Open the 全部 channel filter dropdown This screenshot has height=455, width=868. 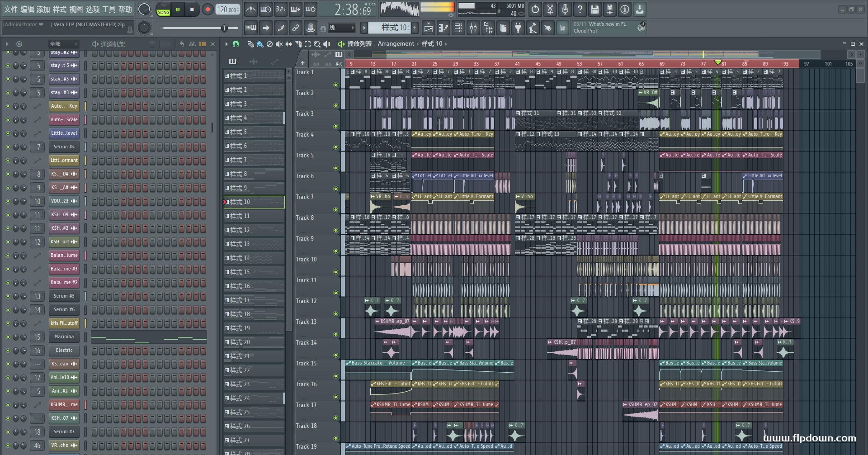pyautogui.click(x=63, y=44)
